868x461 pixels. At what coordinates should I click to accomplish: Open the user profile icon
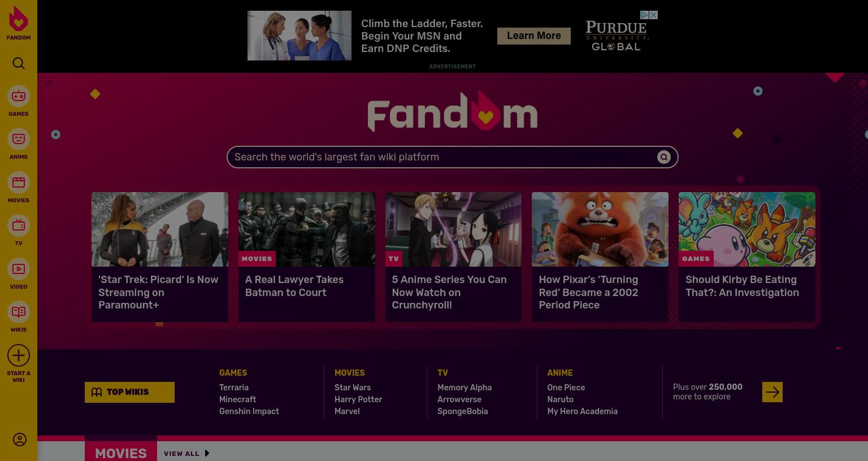pyautogui.click(x=19, y=440)
